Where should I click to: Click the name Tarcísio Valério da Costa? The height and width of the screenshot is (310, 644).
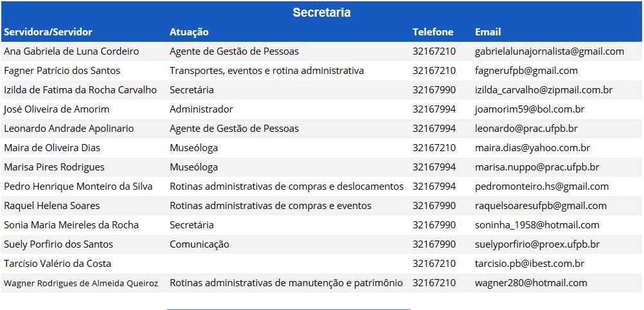coord(57,264)
